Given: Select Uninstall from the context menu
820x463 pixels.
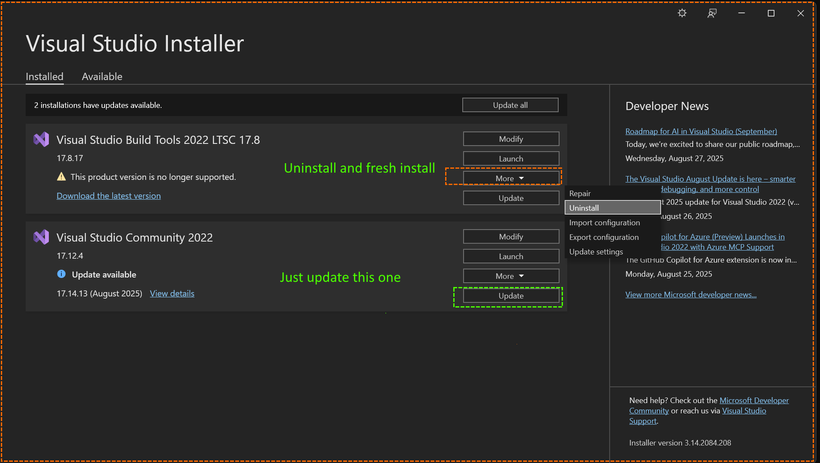Looking at the screenshot, I should click(584, 208).
